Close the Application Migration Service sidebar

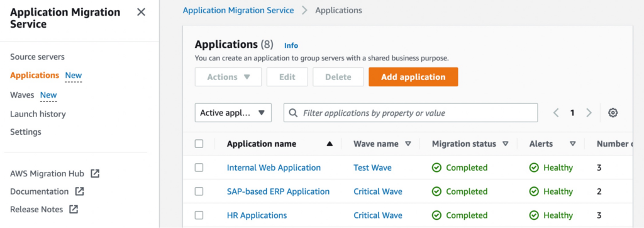(141, 13)
